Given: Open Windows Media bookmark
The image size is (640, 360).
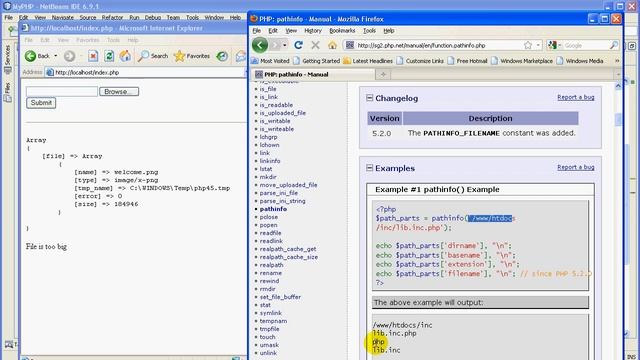Looking at the screenshot, I should point(580,61).
